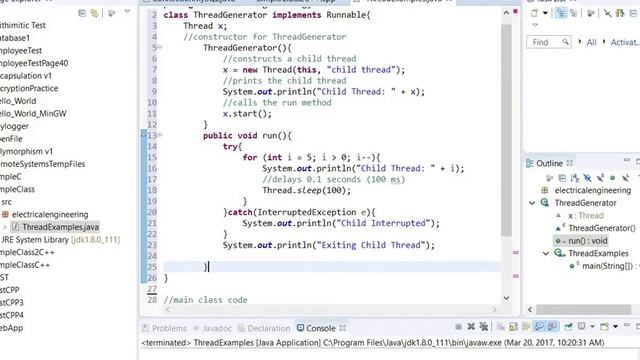This screenshot has height=360, width=640.
Task: Toggle Categorized presentation in Task List
Action: [561, 13]
